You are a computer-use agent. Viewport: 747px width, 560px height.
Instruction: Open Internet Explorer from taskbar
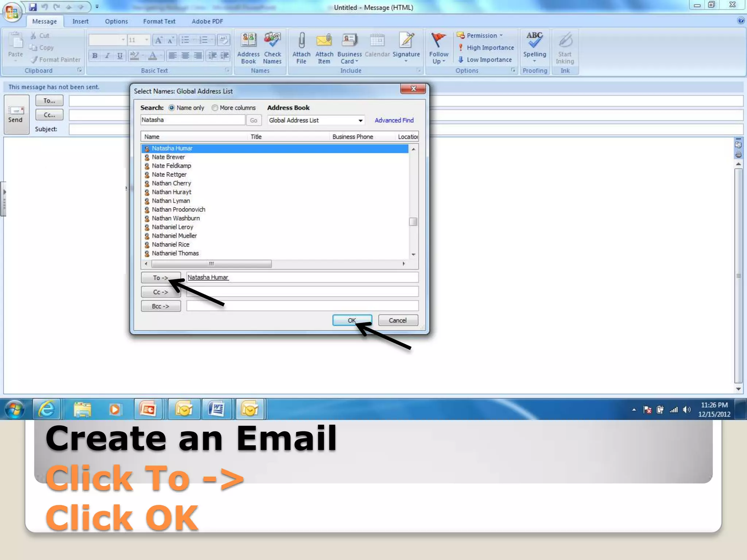point(47,409)
